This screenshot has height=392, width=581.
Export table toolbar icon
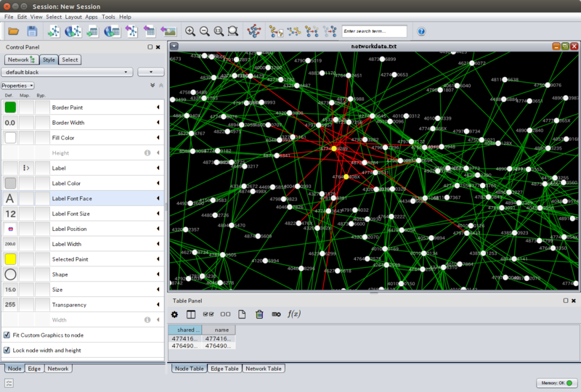point(149,31)
